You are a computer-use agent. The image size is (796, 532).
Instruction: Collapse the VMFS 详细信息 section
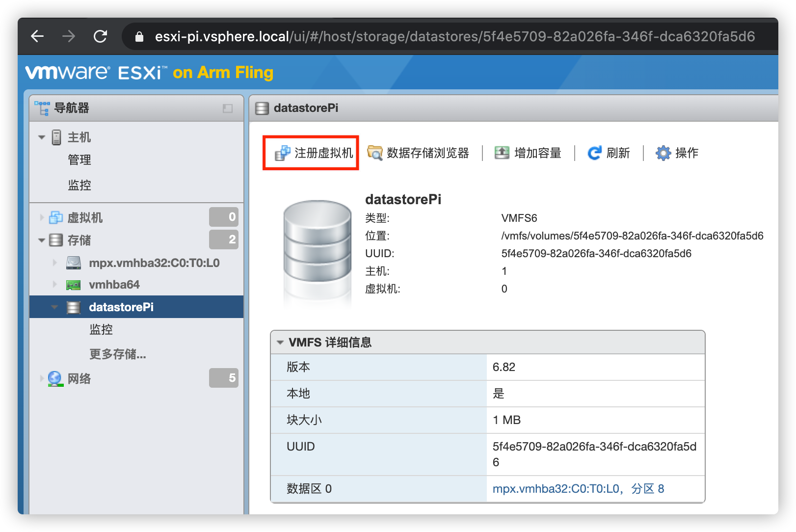280,342
